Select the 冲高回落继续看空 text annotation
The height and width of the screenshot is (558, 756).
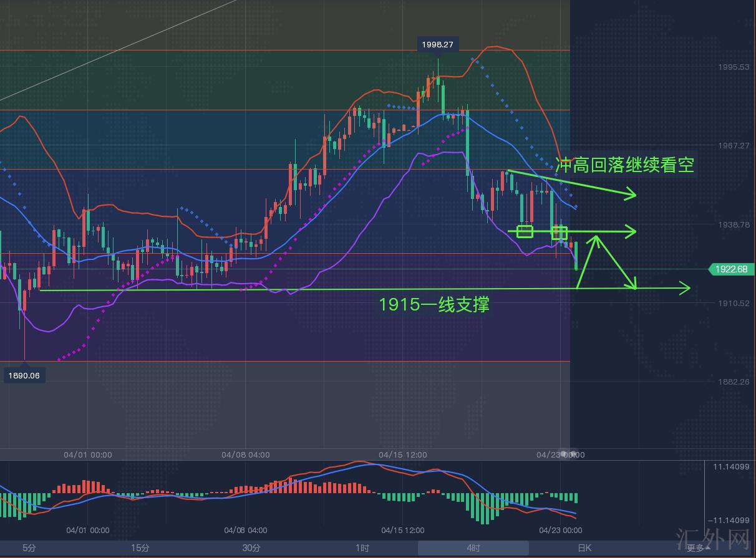pos(624,165)
